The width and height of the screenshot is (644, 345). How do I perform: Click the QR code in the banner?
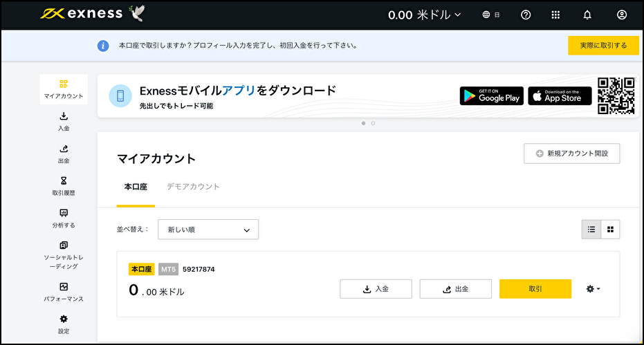(x=616, y=95)
